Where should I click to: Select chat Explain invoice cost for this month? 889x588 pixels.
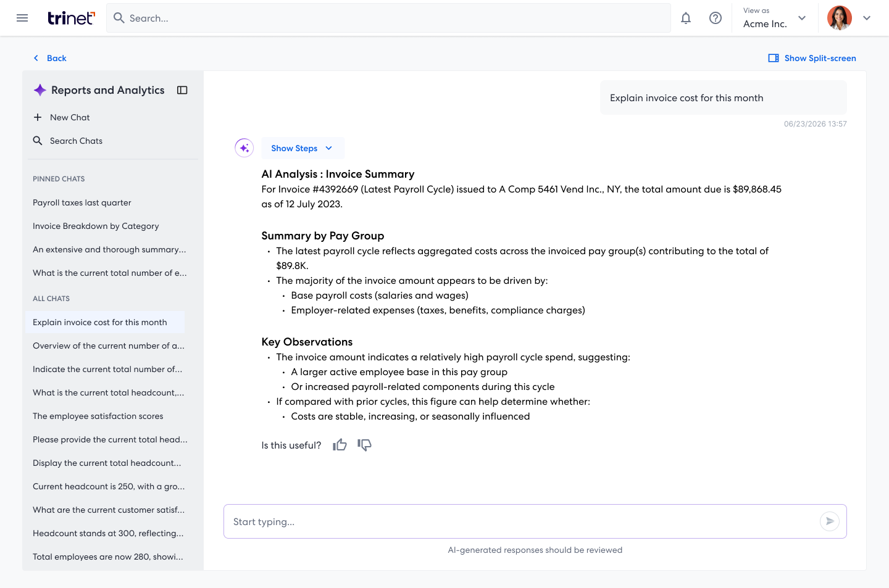pos(105,322)
